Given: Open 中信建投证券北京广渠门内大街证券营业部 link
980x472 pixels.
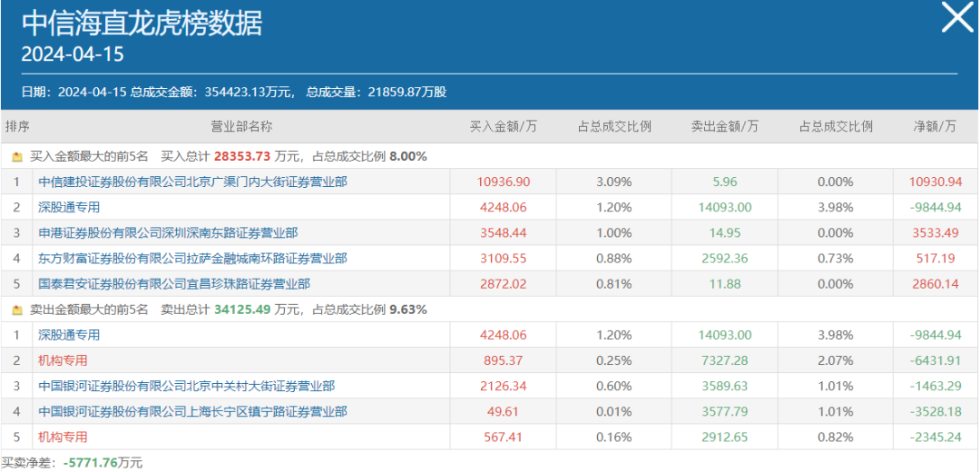Looking at the screenshot, I should (x=192, y=182).
